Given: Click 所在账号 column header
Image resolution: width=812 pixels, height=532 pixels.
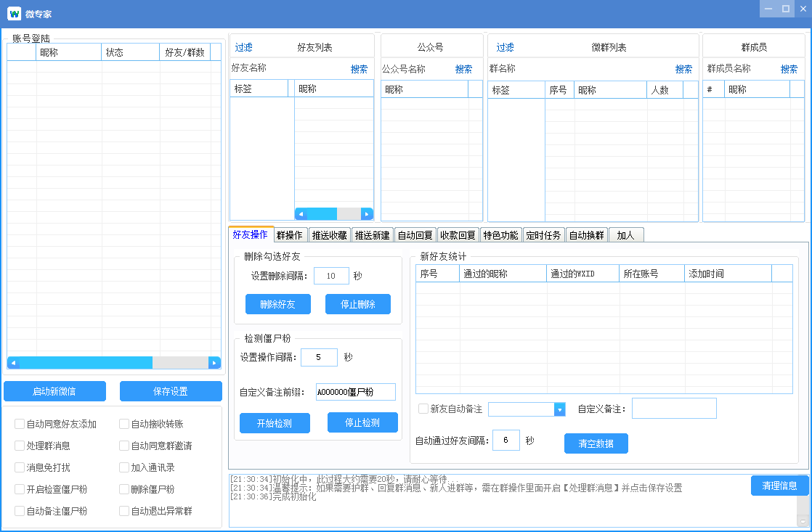Looking at the screenshot, I should pyautogui.click(x=652, y=274).
